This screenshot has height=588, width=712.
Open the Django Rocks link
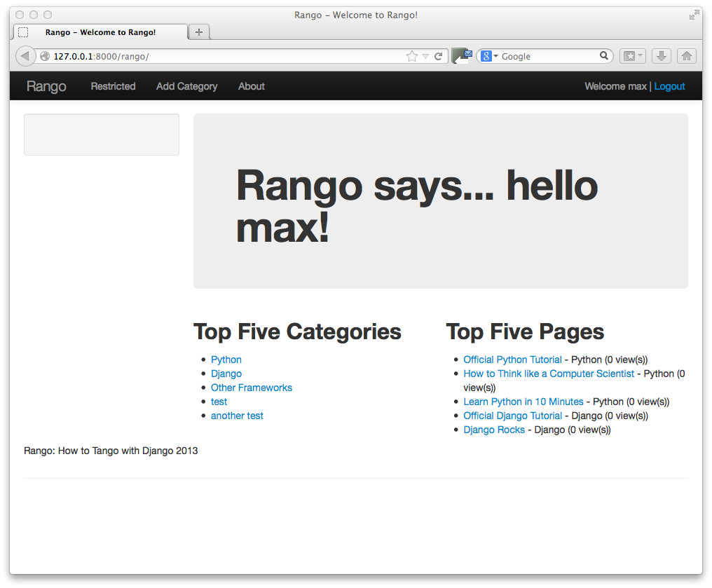494,430
